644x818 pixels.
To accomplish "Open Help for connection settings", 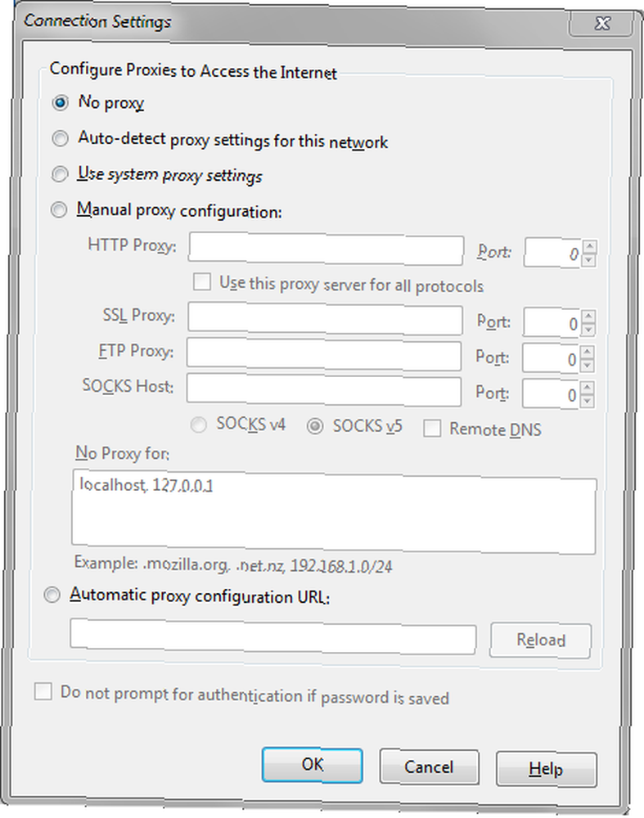I will 546,768.
